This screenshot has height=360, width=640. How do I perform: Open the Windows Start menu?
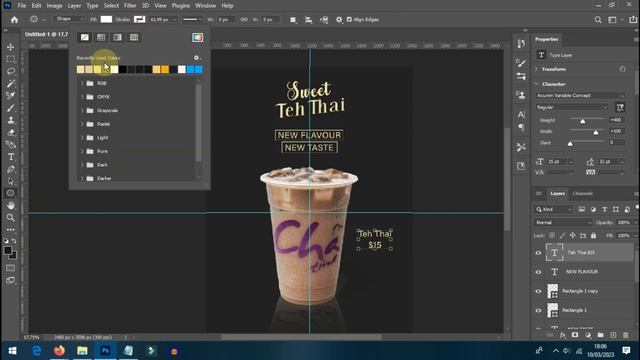click(12, 351)
